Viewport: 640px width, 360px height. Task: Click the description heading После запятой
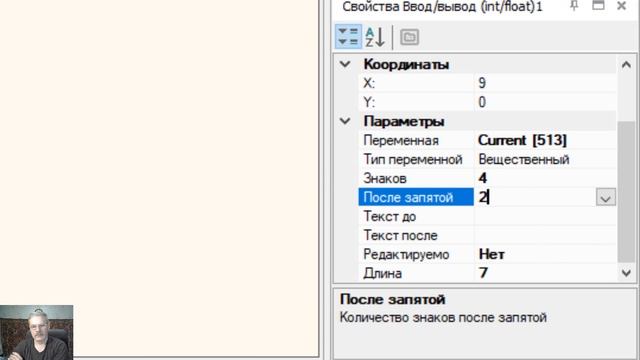(x=393, y=300)
